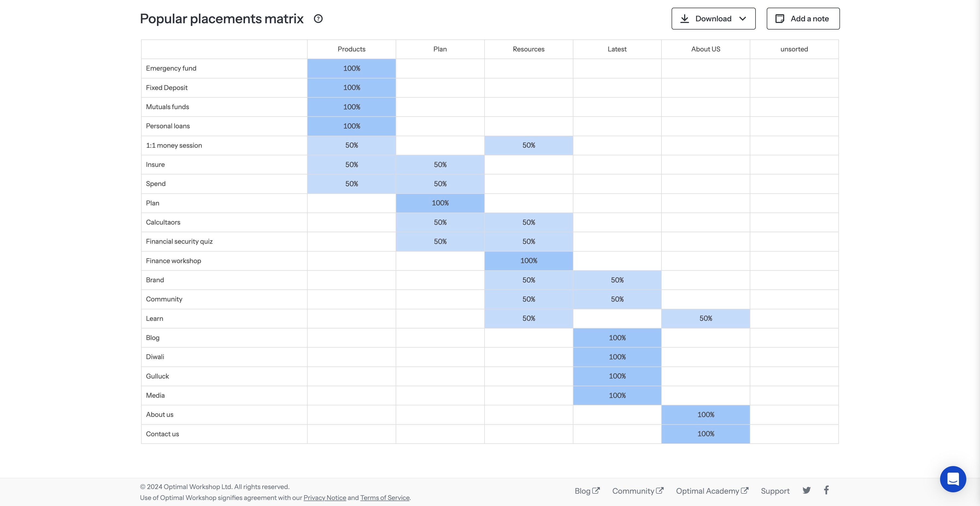The width and height of the screenshot is (980, 506).
Task: Click the Finance workshop row label
Action: point(173,261)
